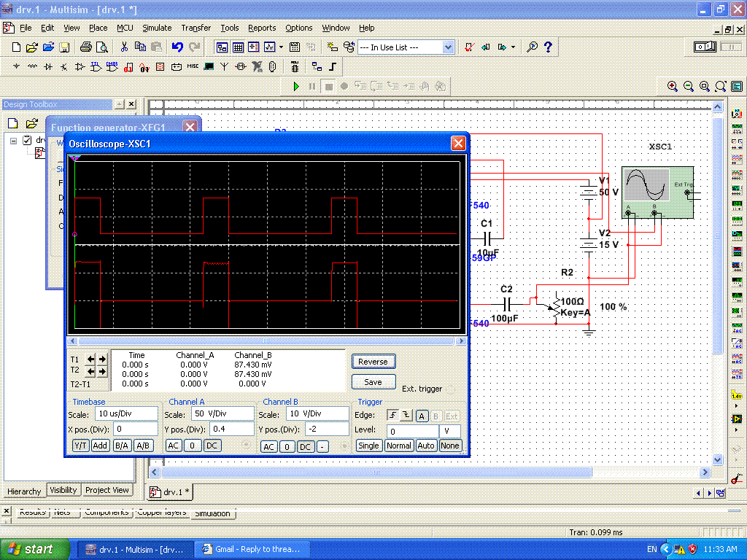Select trigger source channel A
The width and height of the screenshot is (747, 560).
click(x=422, y=416)
